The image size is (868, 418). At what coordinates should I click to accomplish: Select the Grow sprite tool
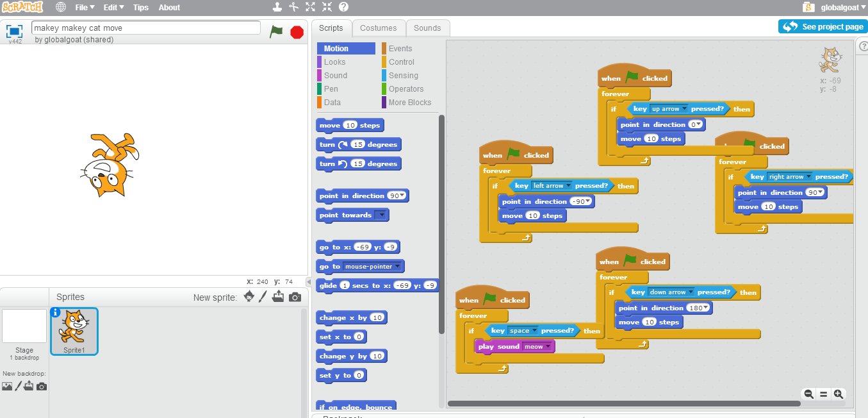(x=310, y=7)
